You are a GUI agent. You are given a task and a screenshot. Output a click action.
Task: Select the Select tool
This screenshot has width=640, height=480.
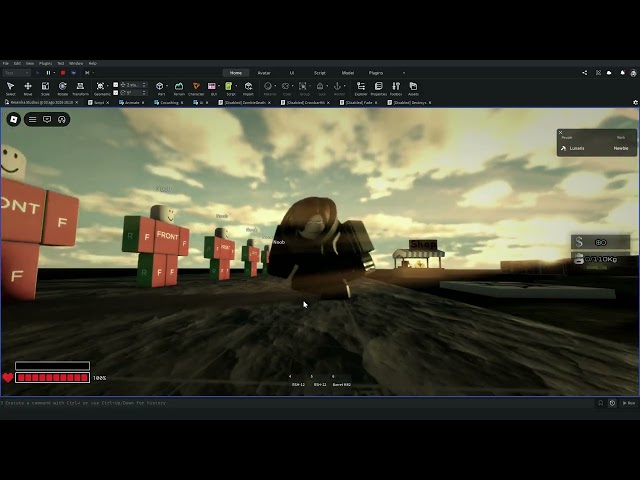[11, 88]
